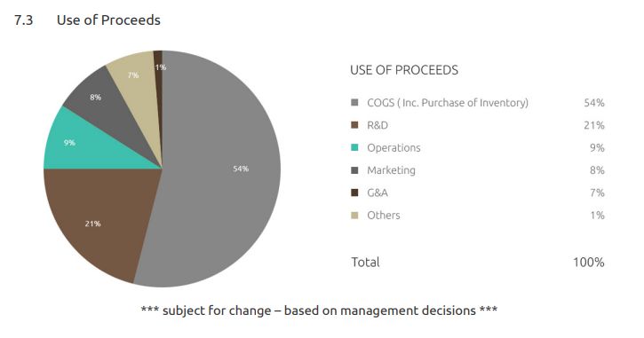Select the teal 9% pie slice
The height and width of the screenshot is (338, 644).
(82, 145)
